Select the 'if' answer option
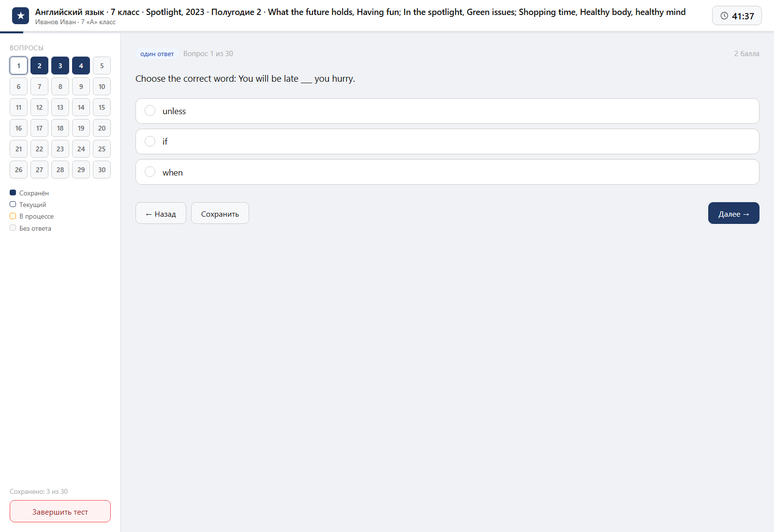Image resolution: width=774 pixels, height=532 pixels. coord(447,141)
